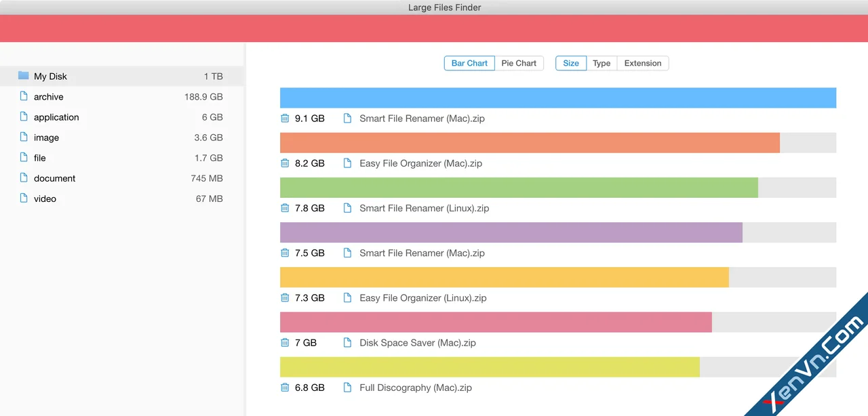Image resolution: width=868 pixels, height=416 pixels.
Task: Select the video category
Action: click(122, 199)
